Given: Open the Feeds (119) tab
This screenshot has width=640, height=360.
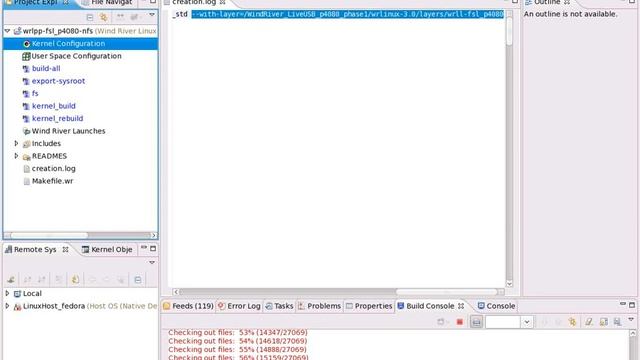Looking at the screenshot, I should [x=188, y=306].
